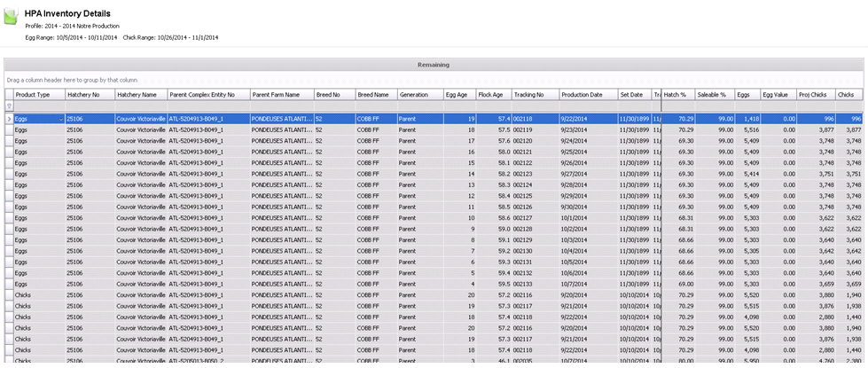The width and height of the screenshot is (868, 368).
Task: Open the dropdown in the selected Eggs cell
Action: (x=61, y=119)
